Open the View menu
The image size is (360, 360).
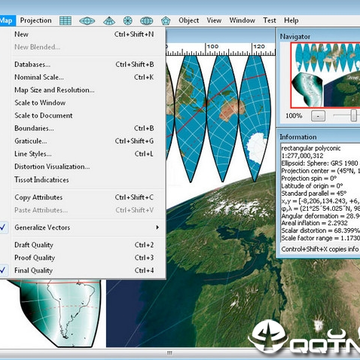coord(214,21)
